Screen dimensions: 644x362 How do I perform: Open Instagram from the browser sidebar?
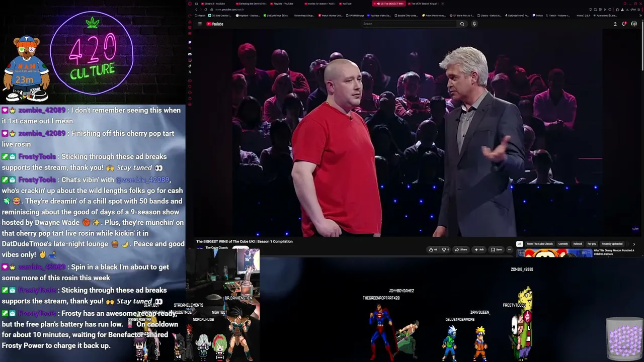[190, 60]
